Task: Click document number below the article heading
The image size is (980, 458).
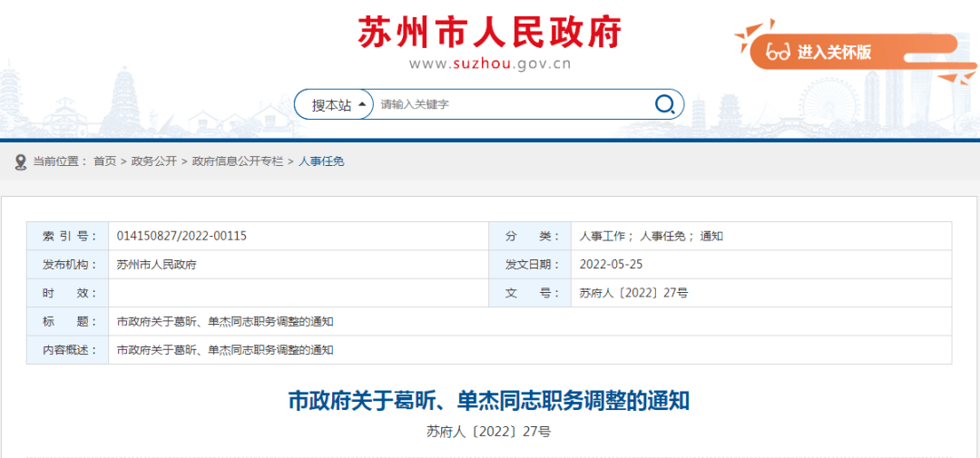Action: coord(489,431)
